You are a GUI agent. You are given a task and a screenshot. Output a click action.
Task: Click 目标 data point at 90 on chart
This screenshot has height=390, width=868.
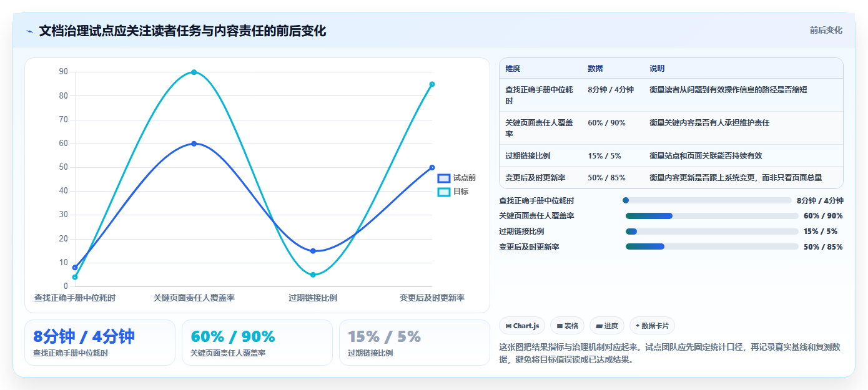point(194,72)
